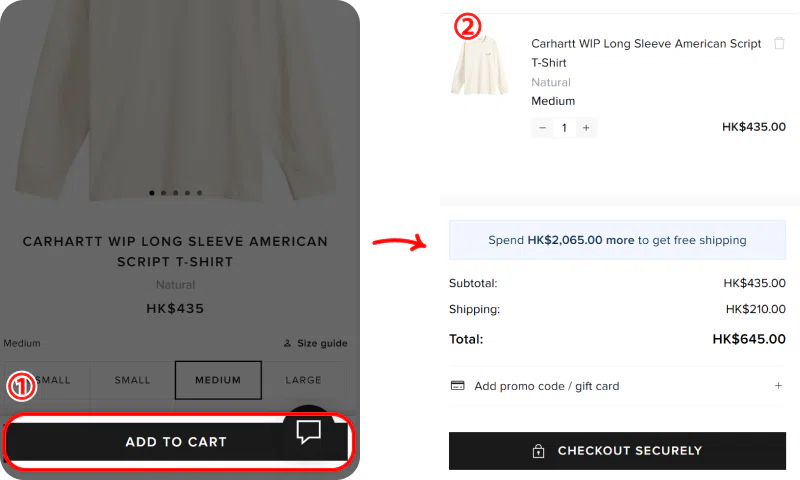800x480 pixels.
Task: Increase quantity with the plus button
Action: pos(586,128)
